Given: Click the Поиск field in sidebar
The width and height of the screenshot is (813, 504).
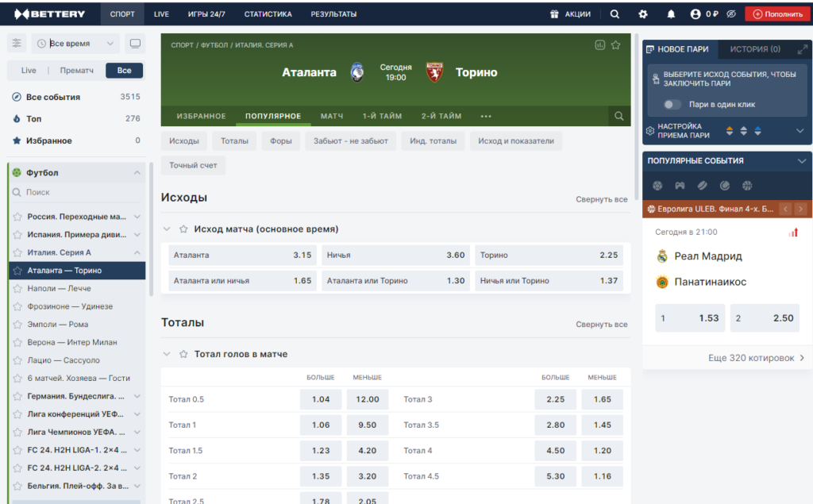Looking at the screenshot, I should (76, 192).
